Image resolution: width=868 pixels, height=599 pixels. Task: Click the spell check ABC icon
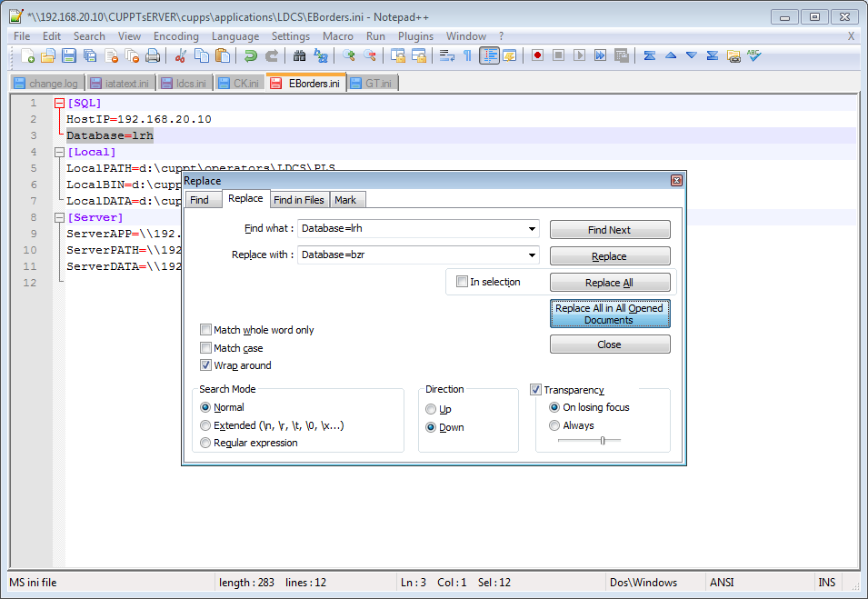click(753, 55)
